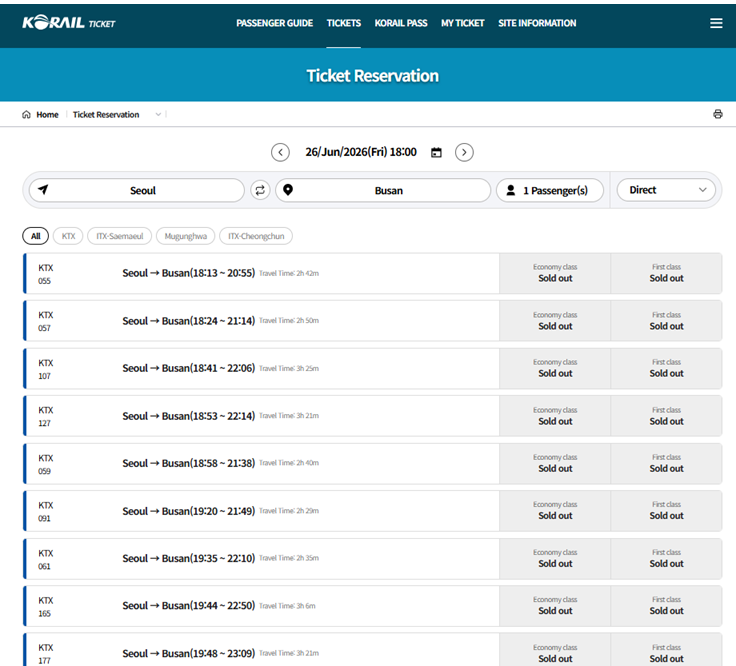Click Economy class for KTX 107
This screenshot has width=736, height=666.
(555, 368)
